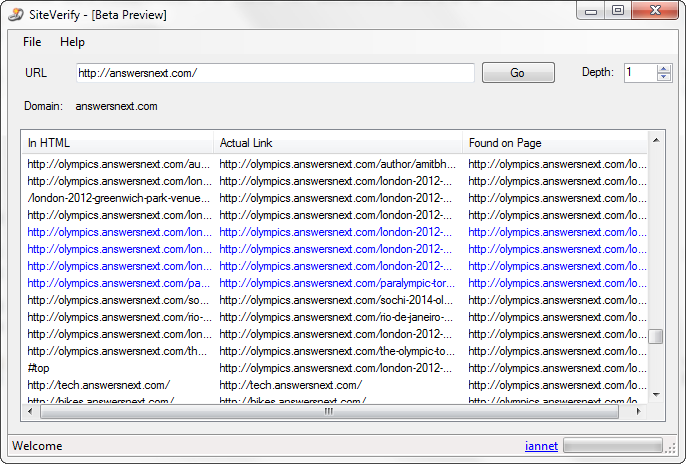The image size is (686, 464).
Task: Open the iannet link in status bar
Action: [x=541, y=446]
